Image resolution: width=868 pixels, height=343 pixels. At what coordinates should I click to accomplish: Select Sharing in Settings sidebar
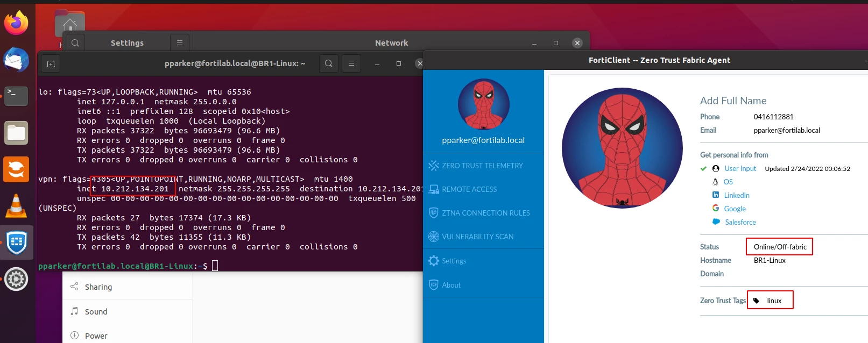[128, 287]
